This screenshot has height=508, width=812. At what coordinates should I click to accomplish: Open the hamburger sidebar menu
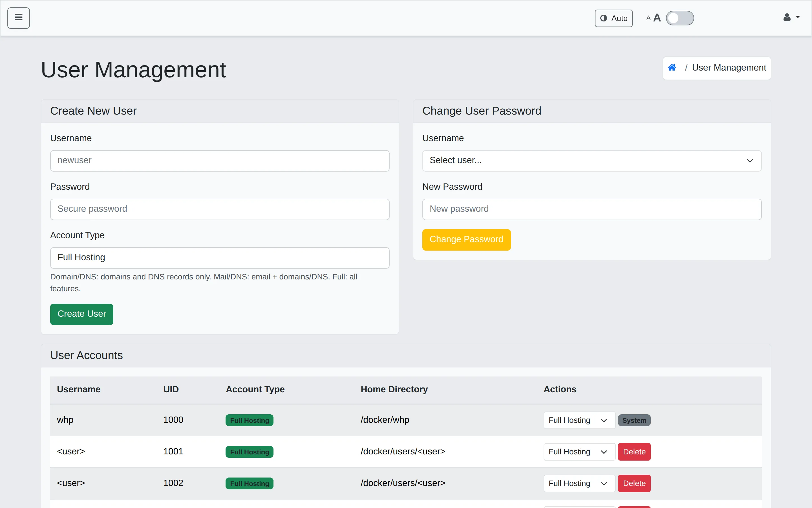pos(18,18)
